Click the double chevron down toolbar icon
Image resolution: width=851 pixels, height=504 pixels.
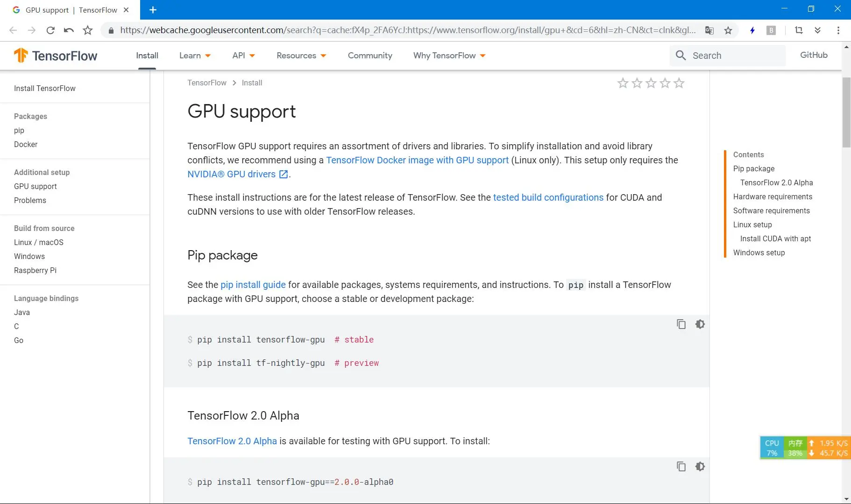[817, 30]
